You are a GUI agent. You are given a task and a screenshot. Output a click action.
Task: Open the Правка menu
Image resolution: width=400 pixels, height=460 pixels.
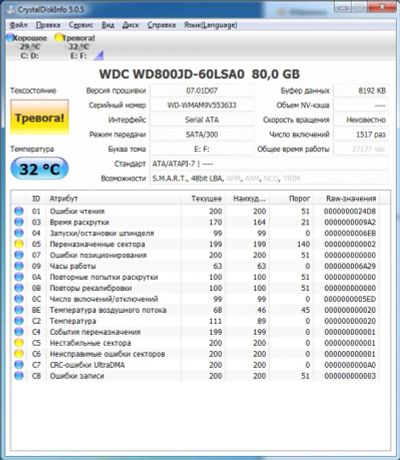(x=48, y=25)
